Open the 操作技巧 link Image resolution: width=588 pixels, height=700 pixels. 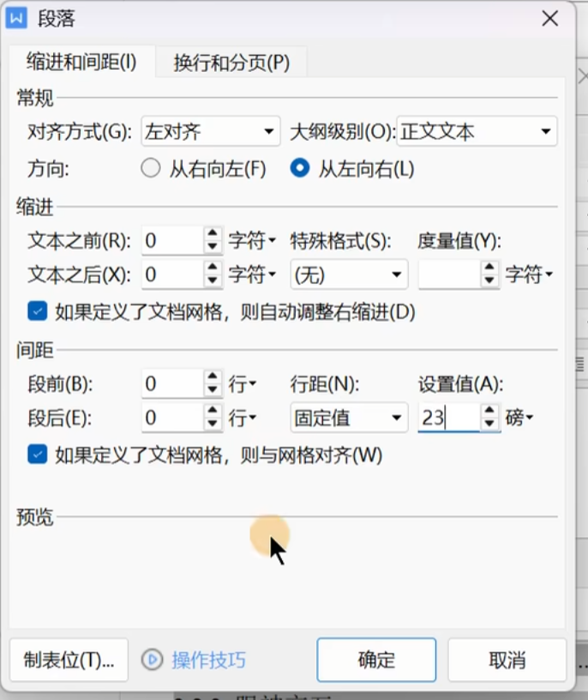[209, 660]
